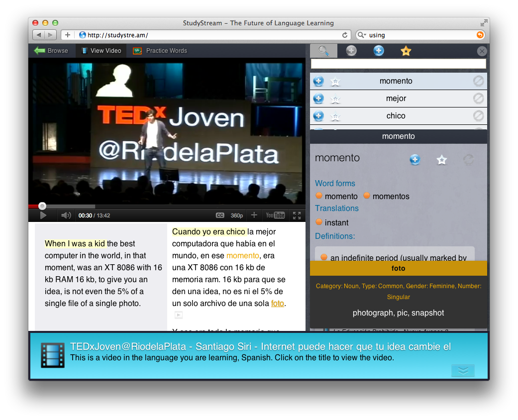Collapse the banner with the chevron button
The width and height of the screenshot is (518, 420).
point(463,370)
